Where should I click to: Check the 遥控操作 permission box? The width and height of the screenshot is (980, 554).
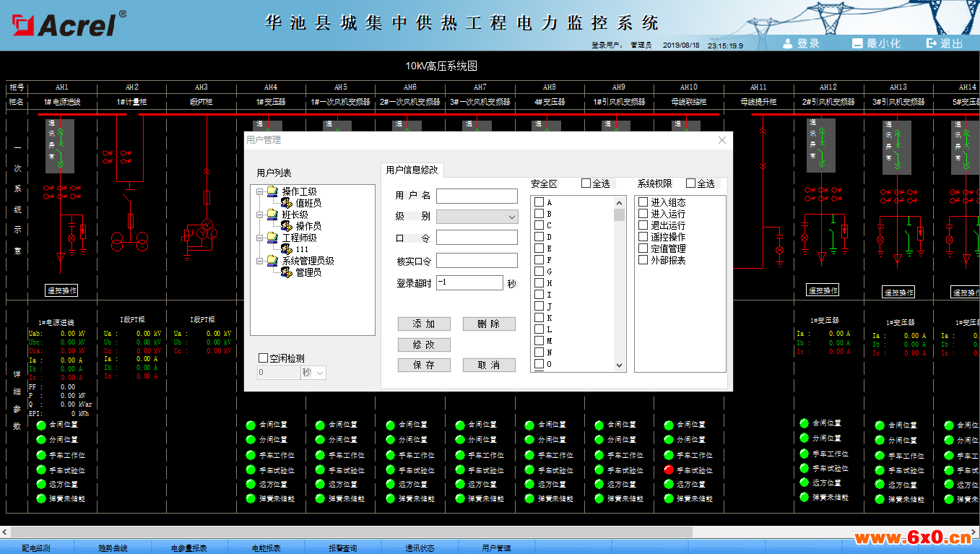(643, 237)
